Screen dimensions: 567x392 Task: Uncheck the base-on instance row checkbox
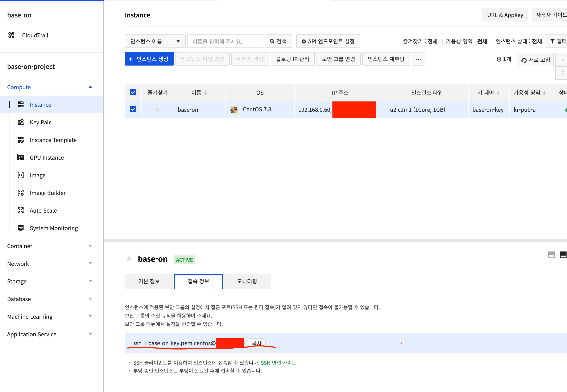click(133, 109)
